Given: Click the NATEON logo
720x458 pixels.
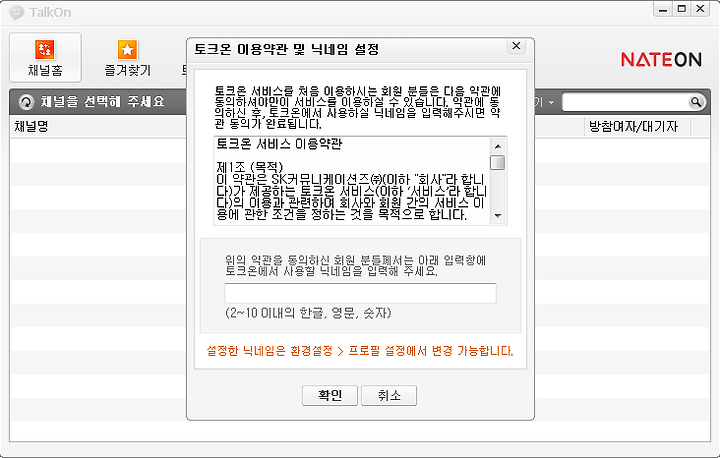Looking at the screenshot, I should pyautogui.click(x=661, y=59).
